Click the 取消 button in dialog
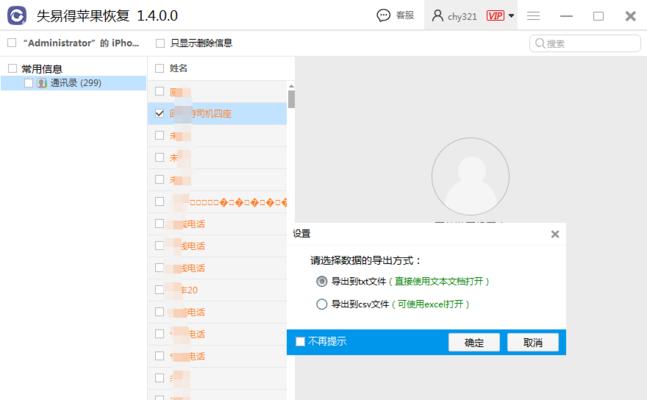The width and height of the screenshot is (647, 400). [x=533, y=342]
